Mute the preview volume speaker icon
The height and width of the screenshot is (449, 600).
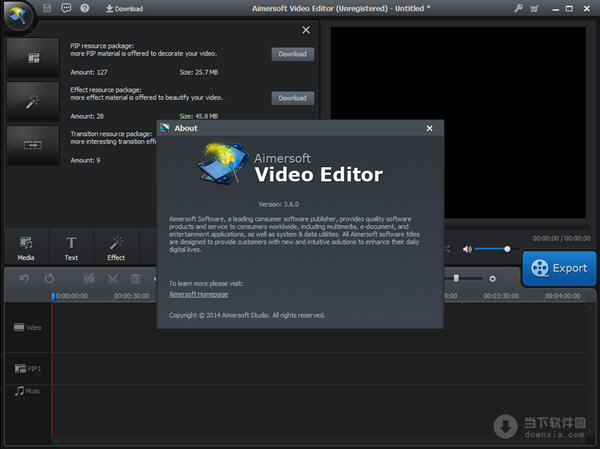pos(467,249)
